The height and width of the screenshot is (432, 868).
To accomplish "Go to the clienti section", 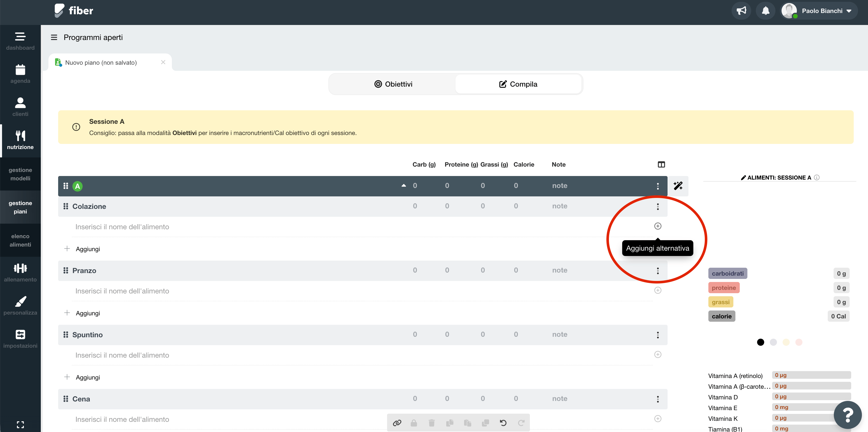I will [x=20, y=107].
